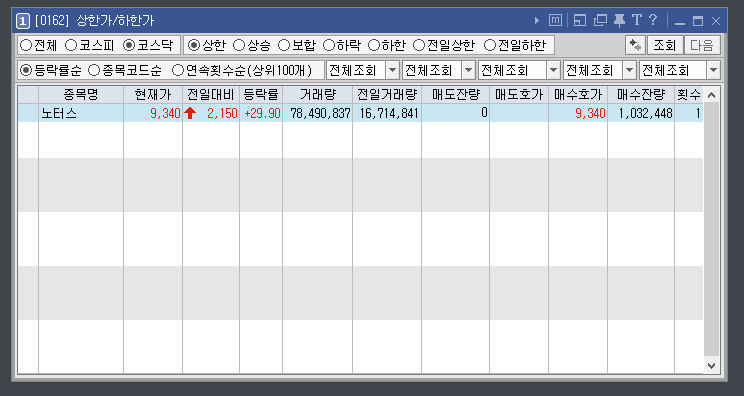Open the third 전체조회 dropdown

click(x=554, y=71)
